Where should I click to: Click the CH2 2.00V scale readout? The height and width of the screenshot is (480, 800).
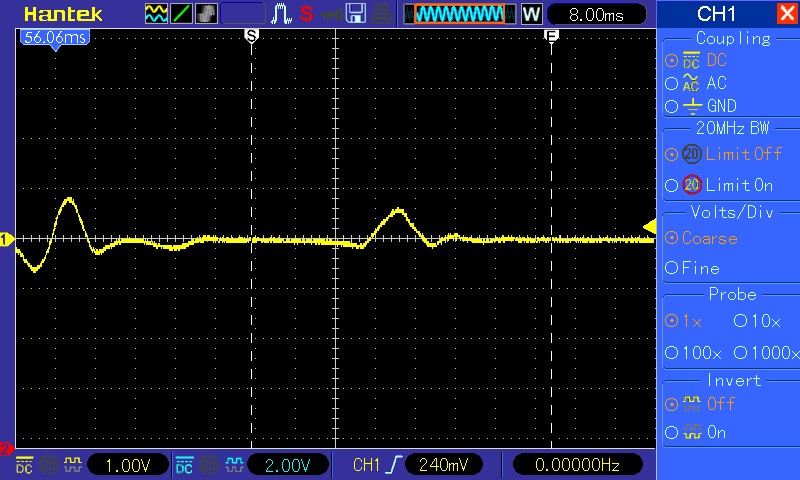click(x=288, y=465)
